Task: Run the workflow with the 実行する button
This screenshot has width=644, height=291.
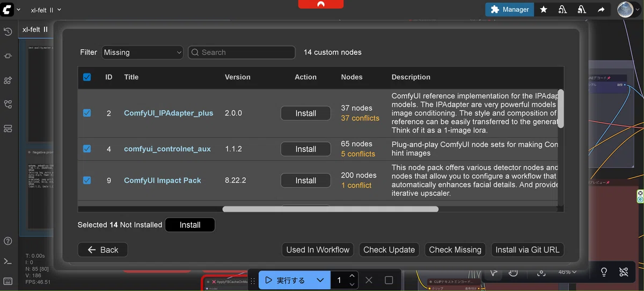Action: [x=286, y=280]
